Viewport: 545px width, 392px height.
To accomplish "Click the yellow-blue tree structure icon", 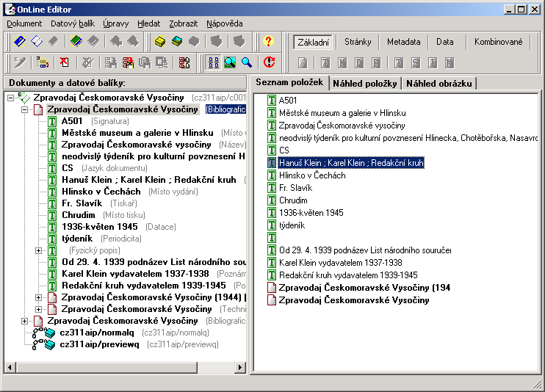I will 43,62.
